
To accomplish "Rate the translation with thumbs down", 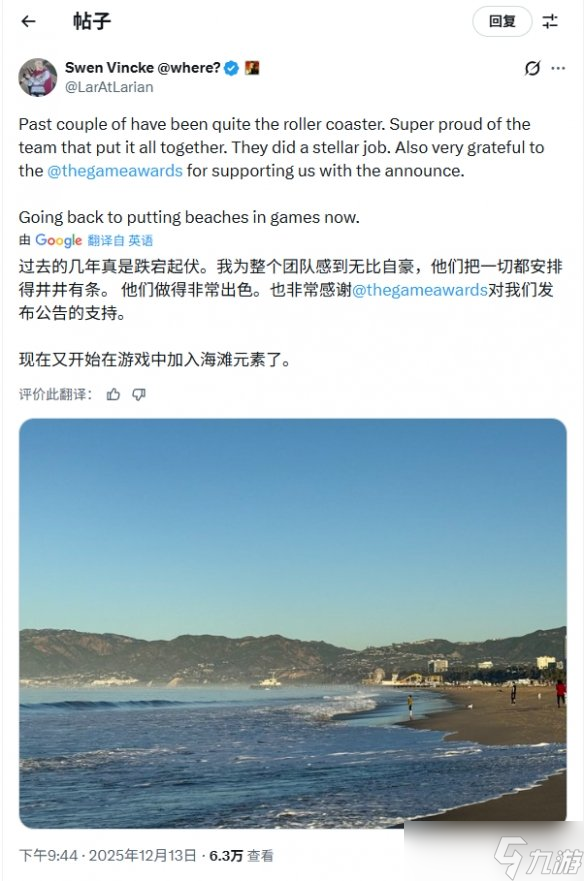I will pos(137,394).
